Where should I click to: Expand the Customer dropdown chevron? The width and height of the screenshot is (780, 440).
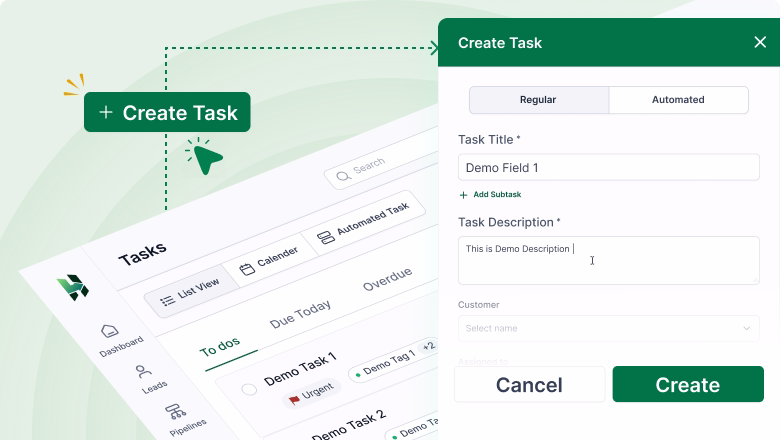pyautogui.click(x=746, y=328)
